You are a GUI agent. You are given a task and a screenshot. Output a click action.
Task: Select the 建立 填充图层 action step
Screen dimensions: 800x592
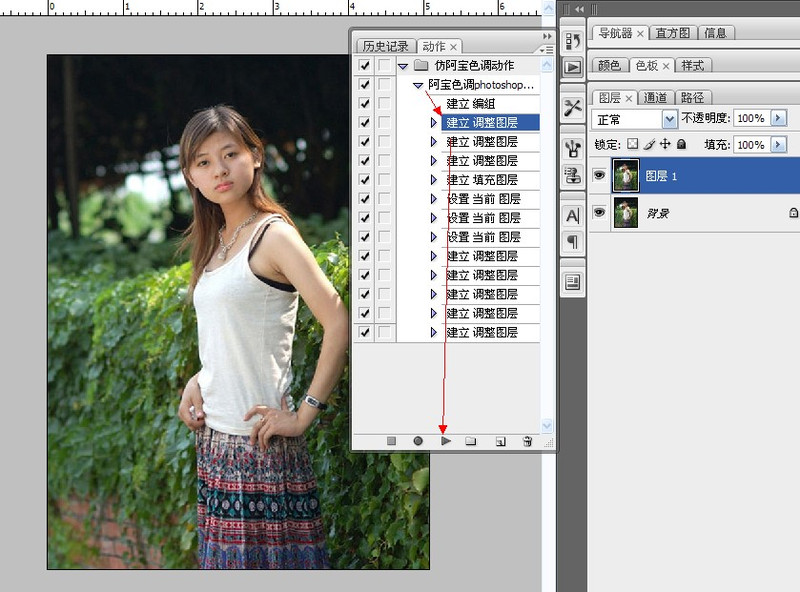click(482, 180)
